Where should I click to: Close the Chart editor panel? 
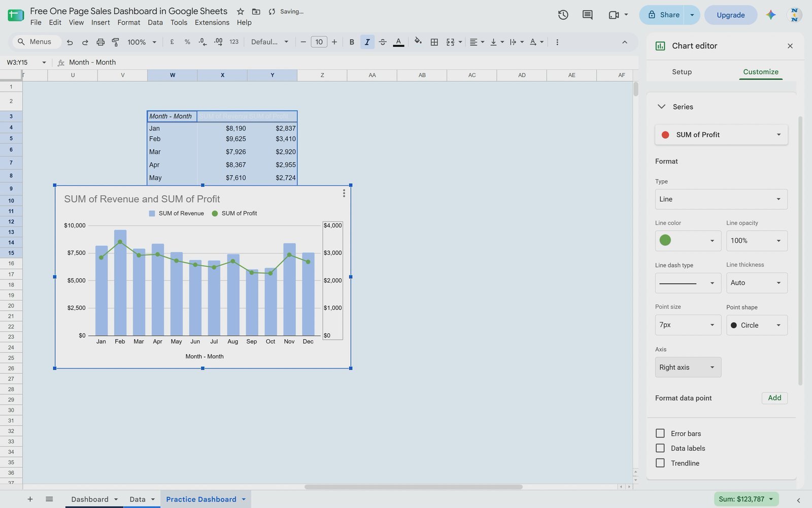coord(790,46)
